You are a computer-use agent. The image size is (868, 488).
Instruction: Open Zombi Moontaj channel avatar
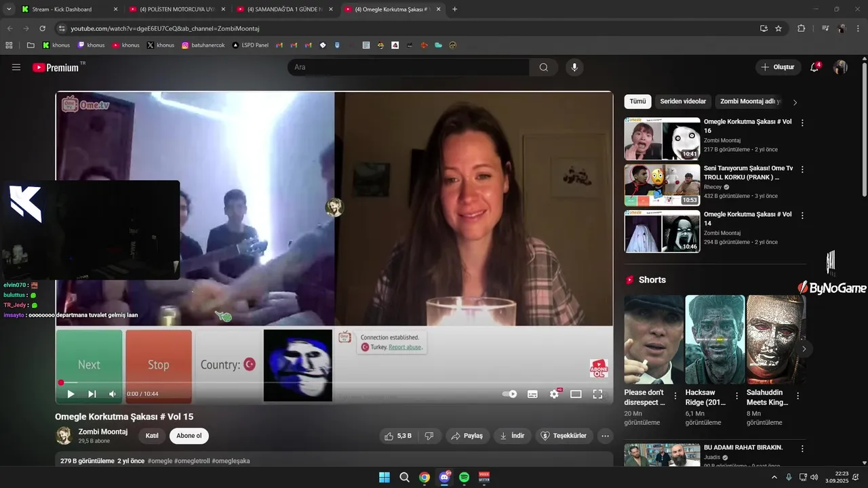point(64,436)
